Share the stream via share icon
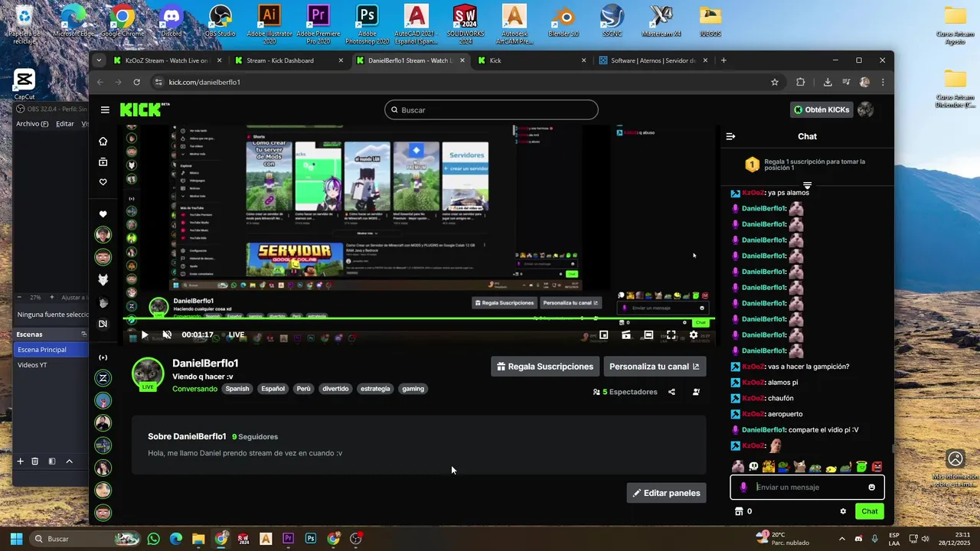This screenshot has width=980, height=551. pyautogui.click(x=671, y=392)
